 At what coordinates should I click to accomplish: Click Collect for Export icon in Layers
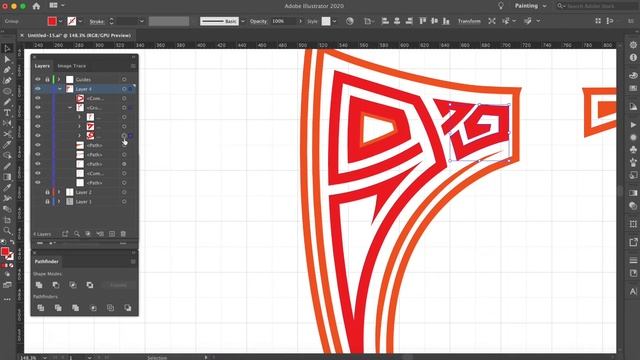point(65,234)
